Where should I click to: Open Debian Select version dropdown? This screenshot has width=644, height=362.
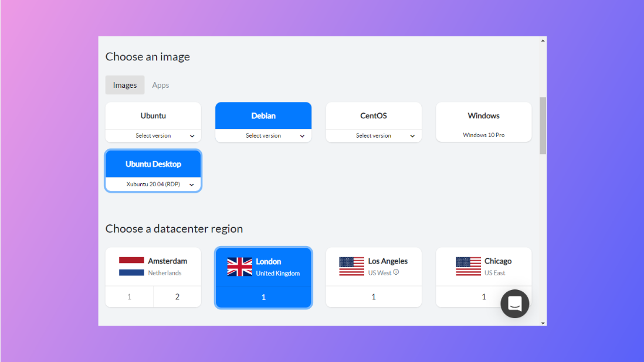263,135
